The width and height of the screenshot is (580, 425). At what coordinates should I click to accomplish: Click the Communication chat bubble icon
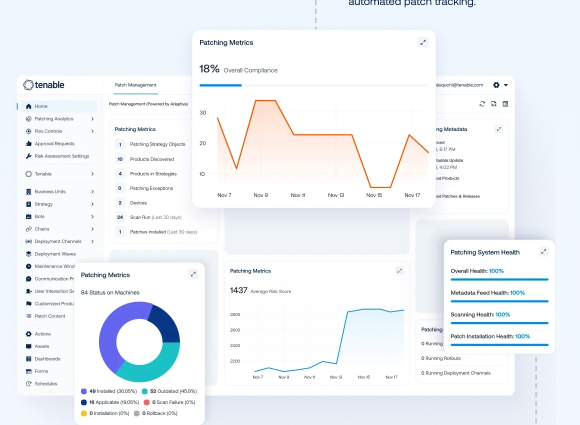(28, 279)
